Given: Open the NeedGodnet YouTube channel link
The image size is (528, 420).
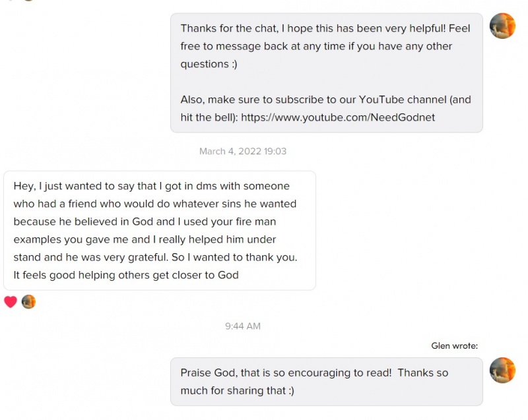Looking at the screenshot, I should click(x=338, y=117).
